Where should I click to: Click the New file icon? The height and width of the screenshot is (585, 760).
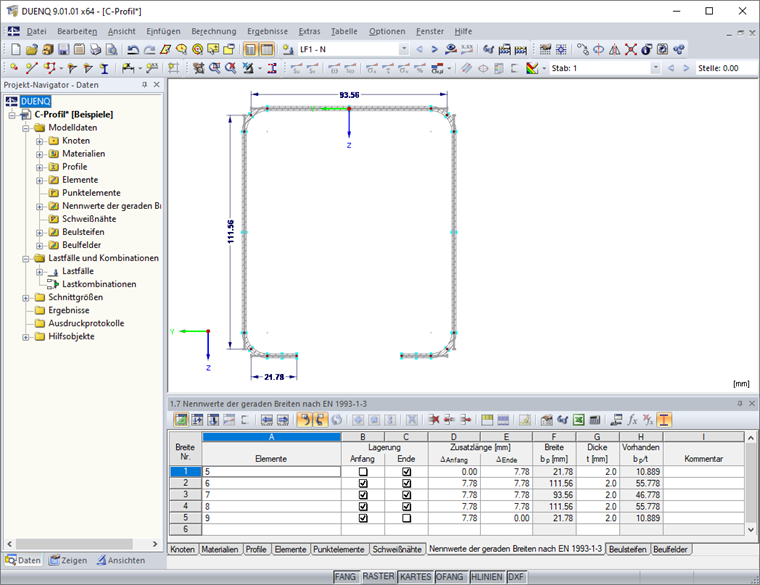tap(16, 49)
